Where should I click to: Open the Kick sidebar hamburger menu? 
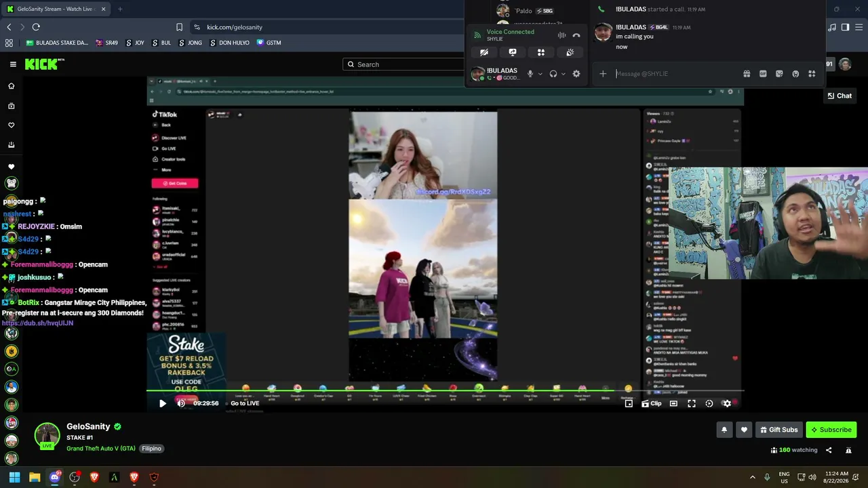click(13, 64)
